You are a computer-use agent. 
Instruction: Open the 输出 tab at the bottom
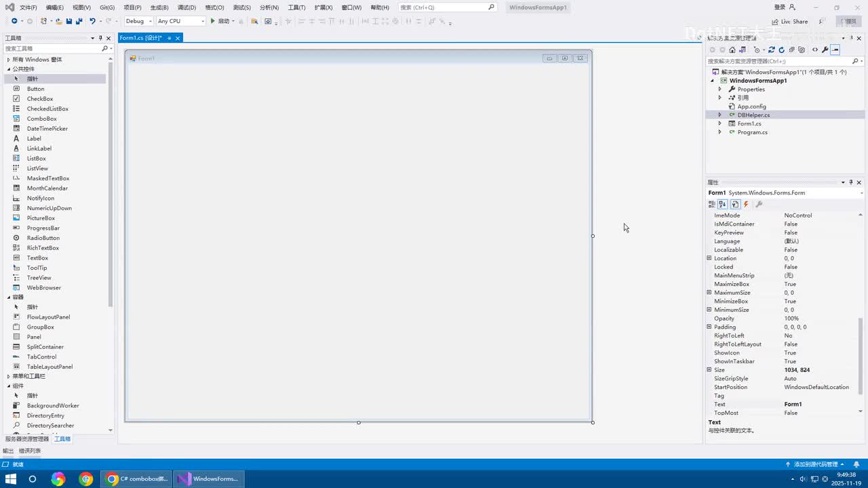click(x=8, y=451)
